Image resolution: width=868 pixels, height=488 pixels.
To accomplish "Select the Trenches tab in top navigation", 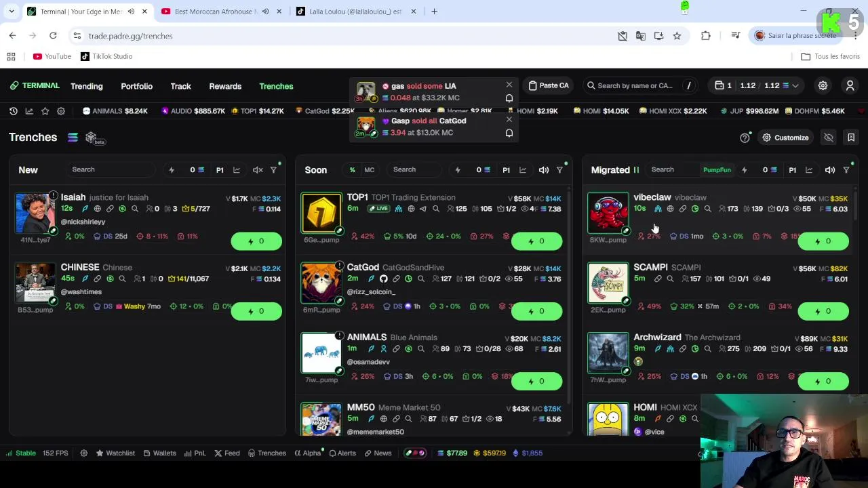I will pyautogui.click(x=276, y=86).
